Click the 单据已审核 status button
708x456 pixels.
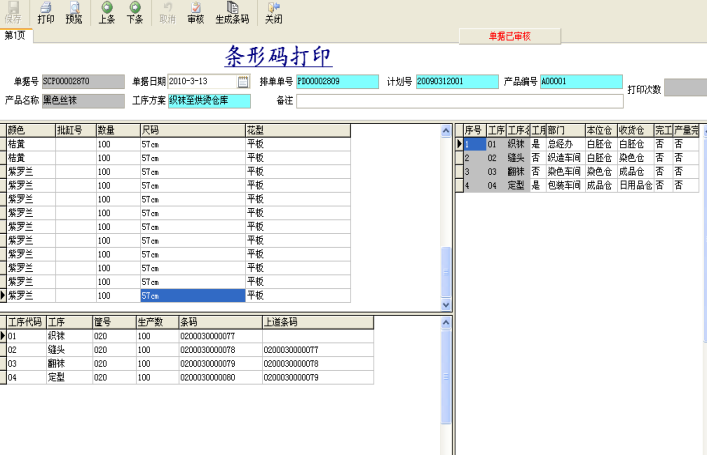(x=509, y=36)
